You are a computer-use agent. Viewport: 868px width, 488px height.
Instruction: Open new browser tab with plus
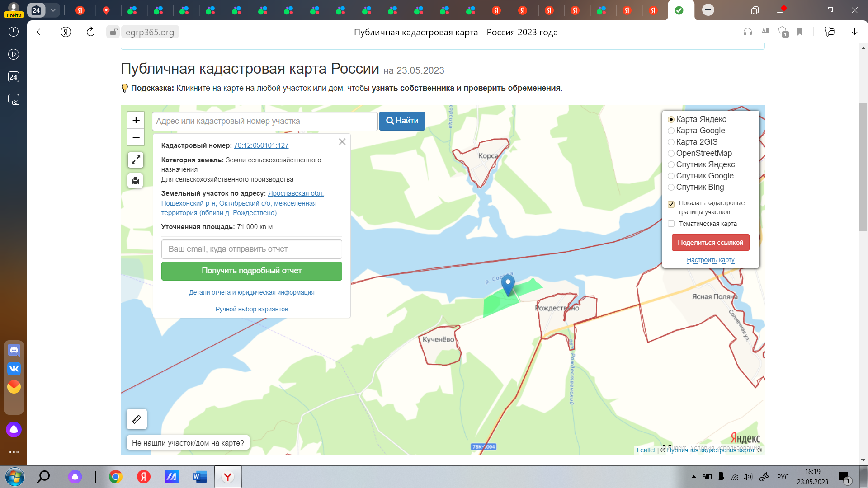708,10
